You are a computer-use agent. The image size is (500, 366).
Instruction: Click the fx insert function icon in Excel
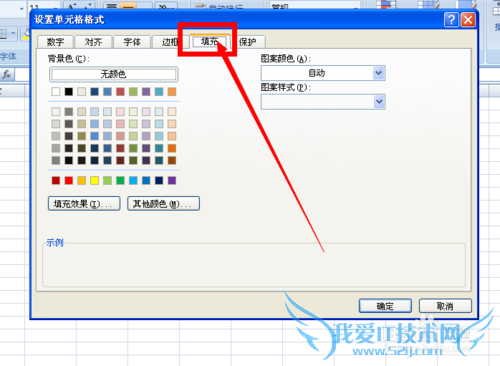coord(6,74)
